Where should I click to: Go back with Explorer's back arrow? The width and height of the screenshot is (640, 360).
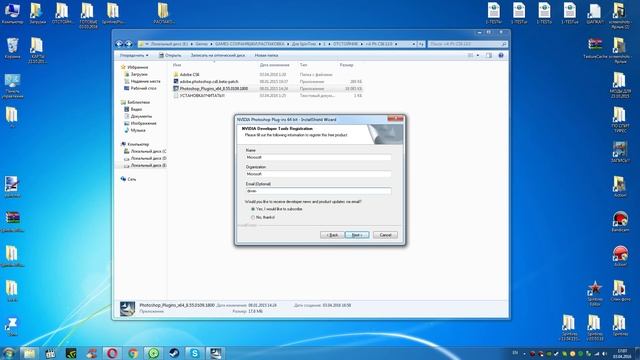(x=119, y=44)
